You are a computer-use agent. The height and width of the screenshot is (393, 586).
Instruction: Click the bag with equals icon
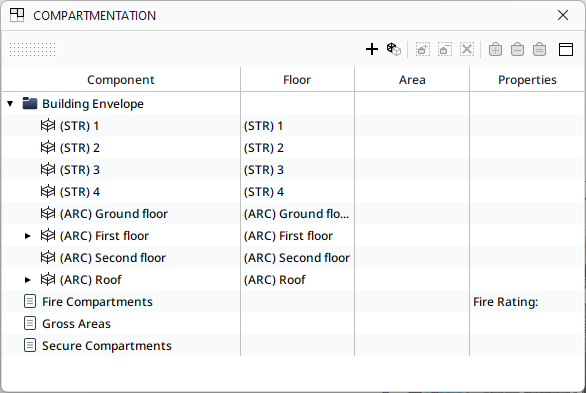pos(539,49)
